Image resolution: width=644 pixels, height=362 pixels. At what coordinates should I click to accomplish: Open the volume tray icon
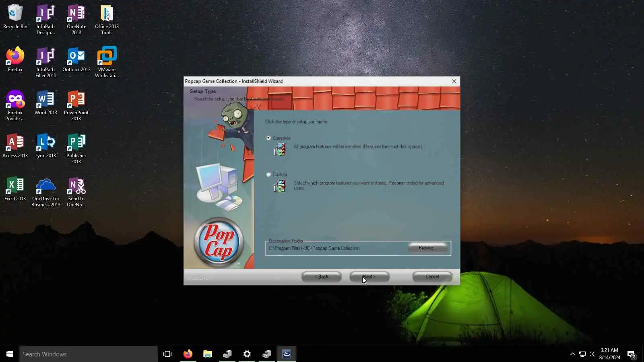592,354
